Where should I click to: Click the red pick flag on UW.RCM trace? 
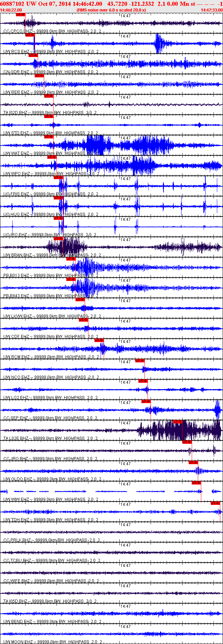[x=99, y=340]
